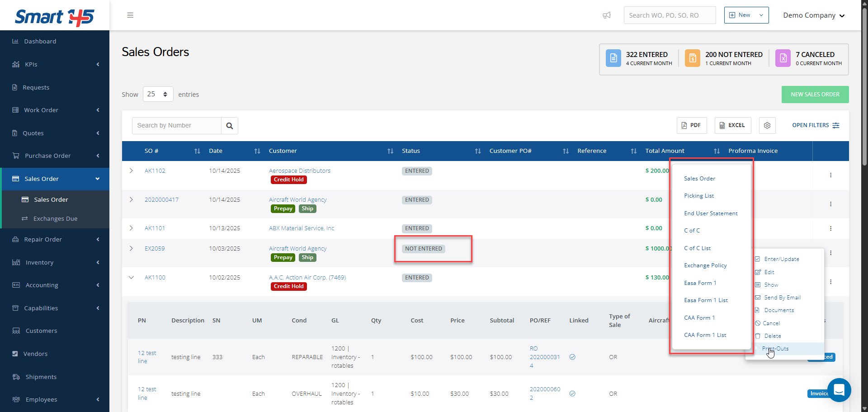
Task: Click the hamburger menu icon
Action: (x=130, y=15)
